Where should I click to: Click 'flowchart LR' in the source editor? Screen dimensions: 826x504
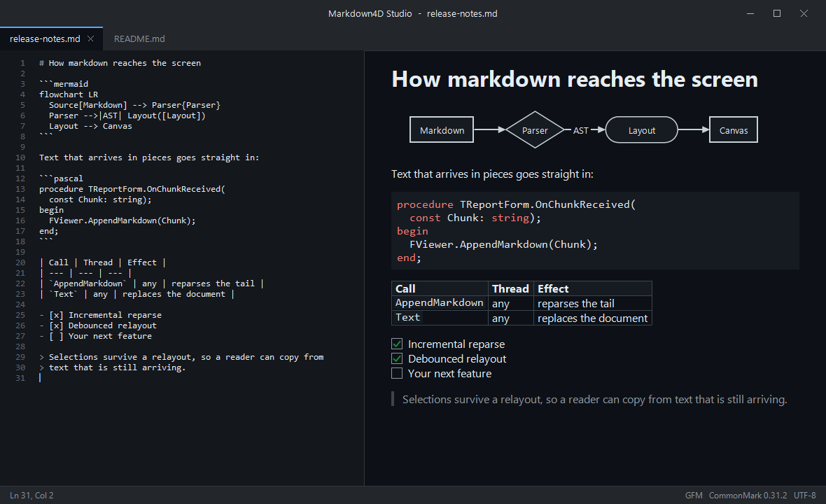(x=69, y=94)
